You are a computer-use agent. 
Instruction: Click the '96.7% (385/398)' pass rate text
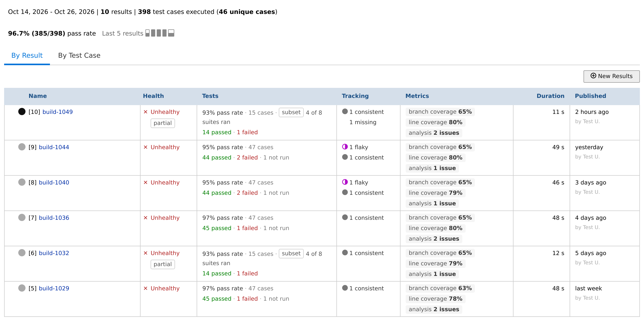[37, 33]
